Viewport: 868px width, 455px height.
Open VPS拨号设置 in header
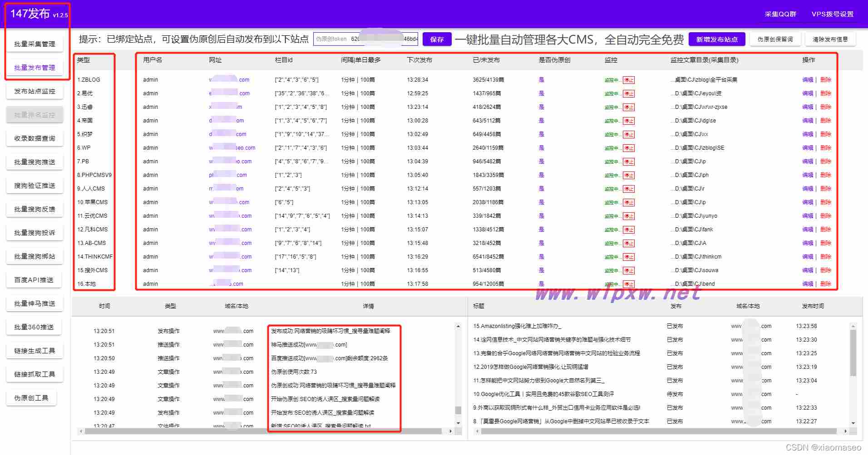point(833,14)
